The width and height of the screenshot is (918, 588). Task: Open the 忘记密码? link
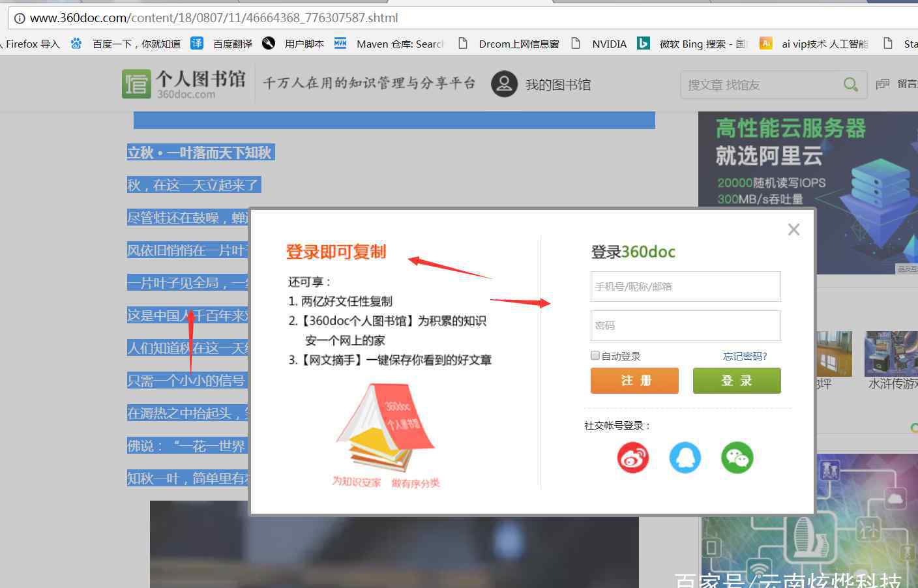[x=745, y=356]
